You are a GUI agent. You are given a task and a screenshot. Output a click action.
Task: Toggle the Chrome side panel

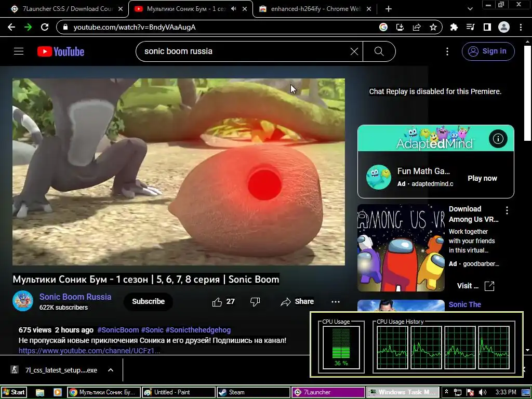[x=487, y=27]
